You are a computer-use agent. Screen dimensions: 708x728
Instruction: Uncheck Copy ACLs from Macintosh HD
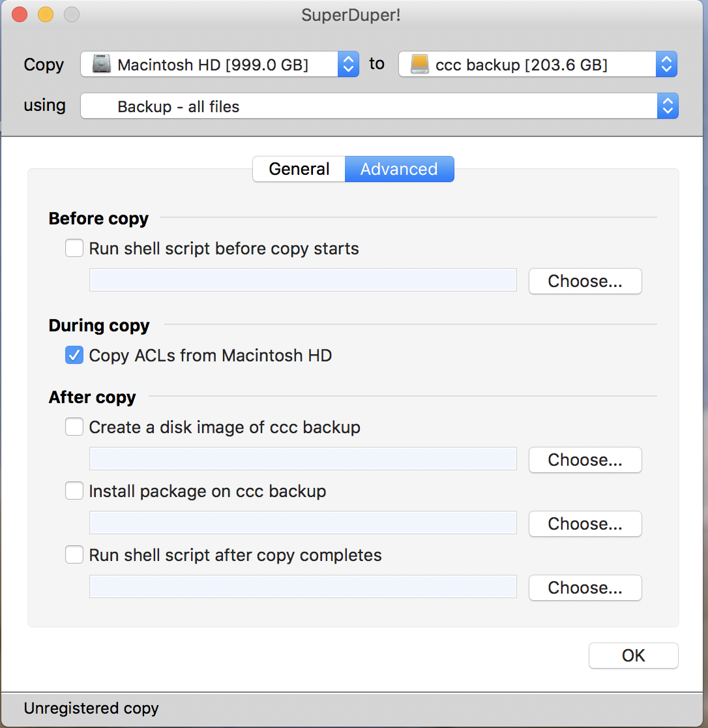click(x=74, y=356)
